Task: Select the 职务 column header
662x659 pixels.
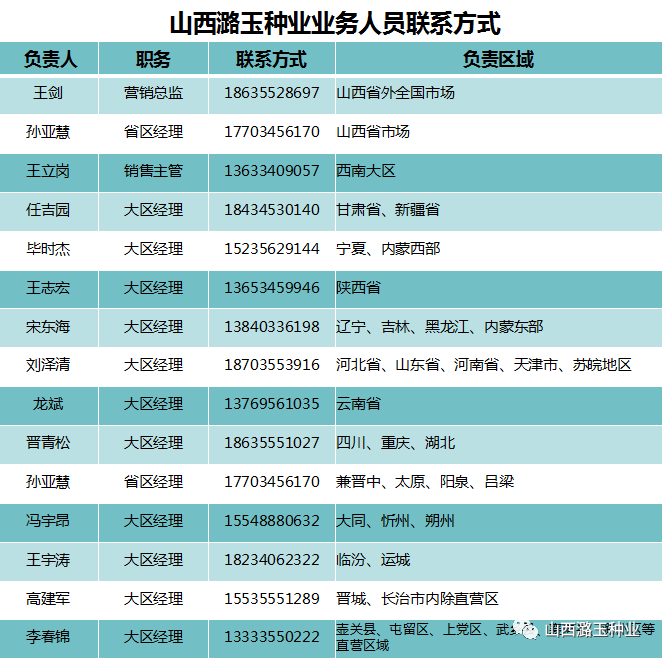Action: [x=153, y=59]
